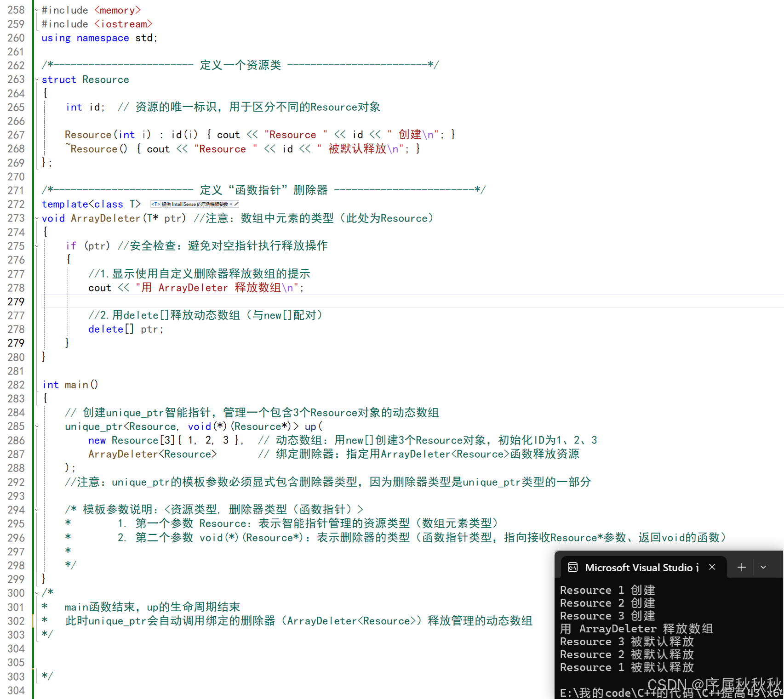Collapse the if (ptr) safety-check block
Viewport: 784px width, 699px height.
click(37, 246)
